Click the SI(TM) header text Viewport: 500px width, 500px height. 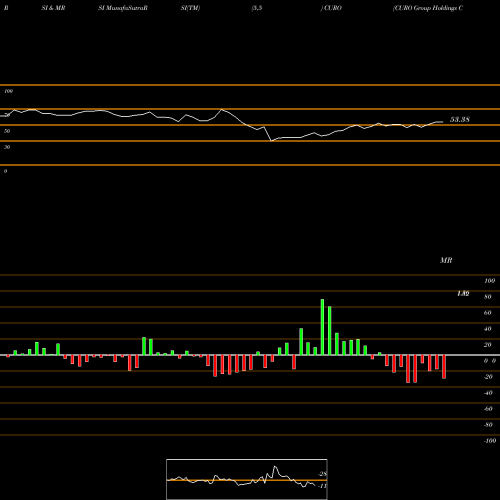click(x=190, y=8)
